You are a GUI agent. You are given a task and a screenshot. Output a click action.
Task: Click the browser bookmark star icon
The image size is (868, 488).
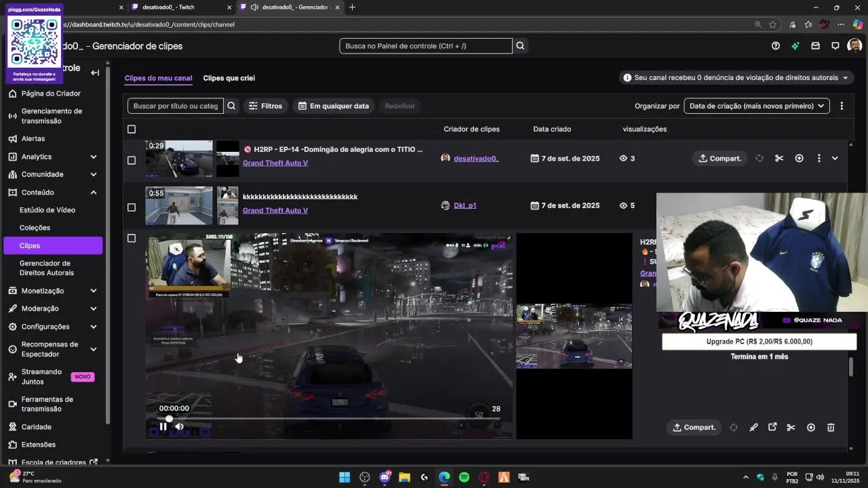tap(772, 24)
